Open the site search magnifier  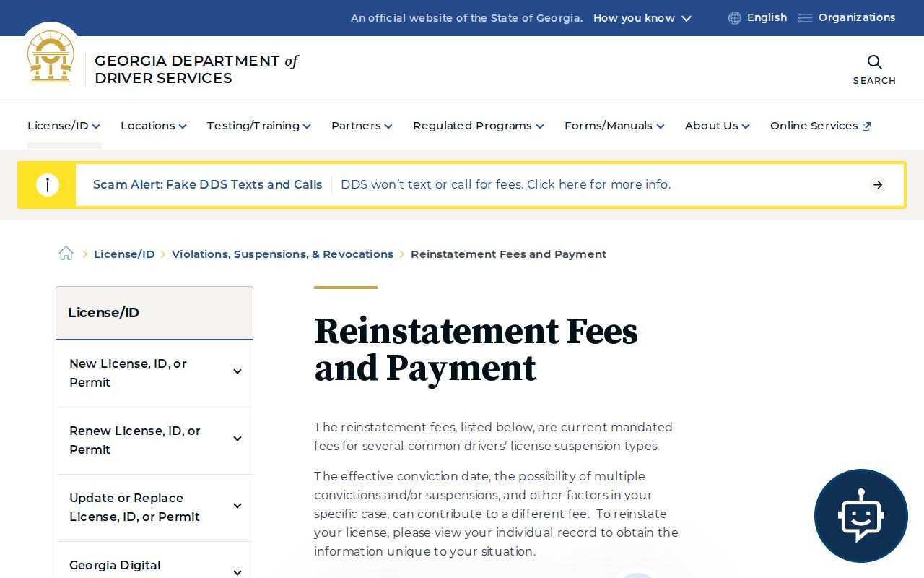874,63
